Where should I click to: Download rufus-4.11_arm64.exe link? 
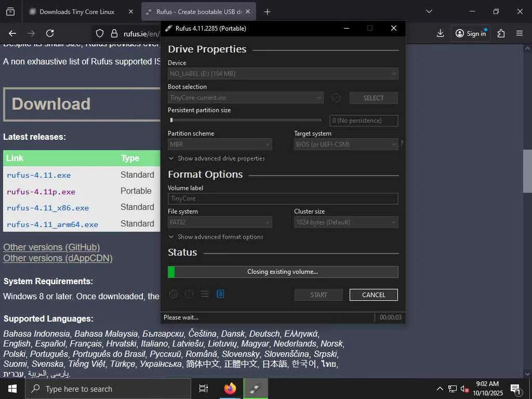[52, 224]
